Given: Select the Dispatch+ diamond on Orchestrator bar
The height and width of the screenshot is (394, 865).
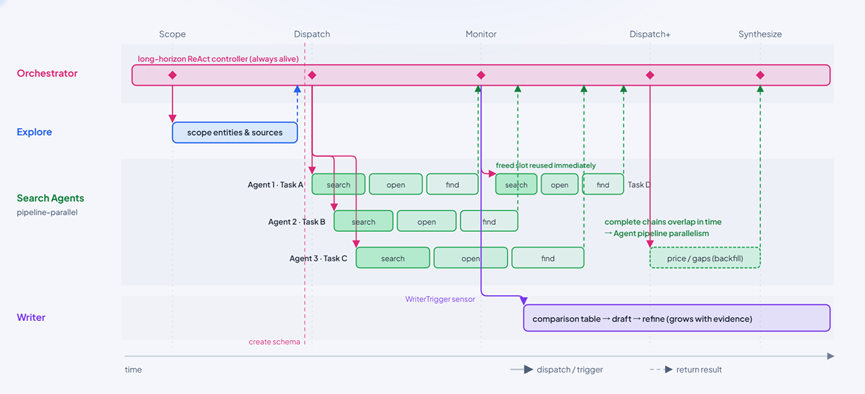Looking at the screenshot, I should coord(650,75).
